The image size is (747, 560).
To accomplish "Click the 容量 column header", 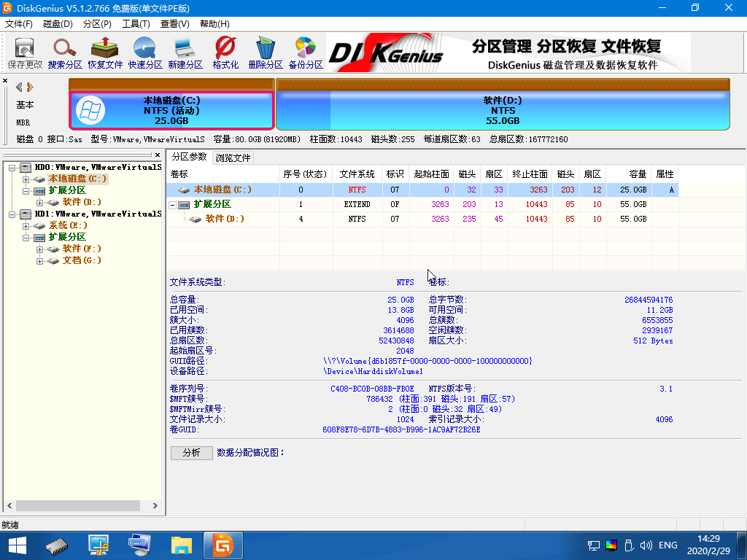I will tap(628, 174).
